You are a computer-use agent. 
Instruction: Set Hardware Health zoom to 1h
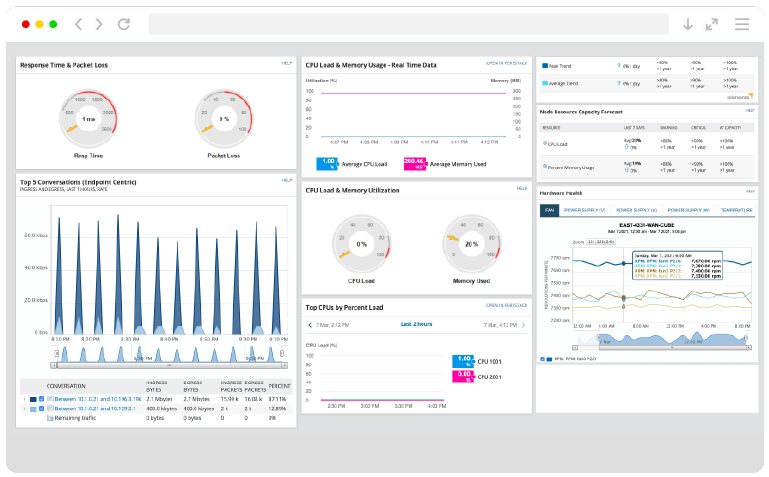point(590,242)
